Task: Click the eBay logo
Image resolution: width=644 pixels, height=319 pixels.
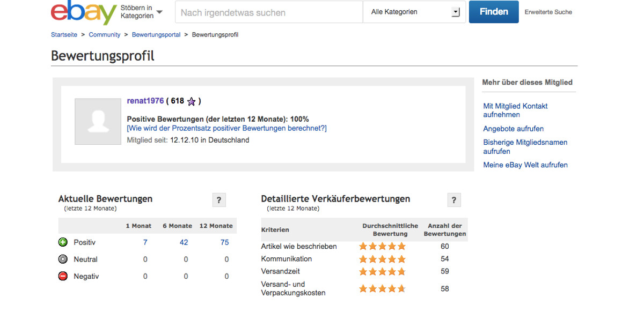Action: 83,12
